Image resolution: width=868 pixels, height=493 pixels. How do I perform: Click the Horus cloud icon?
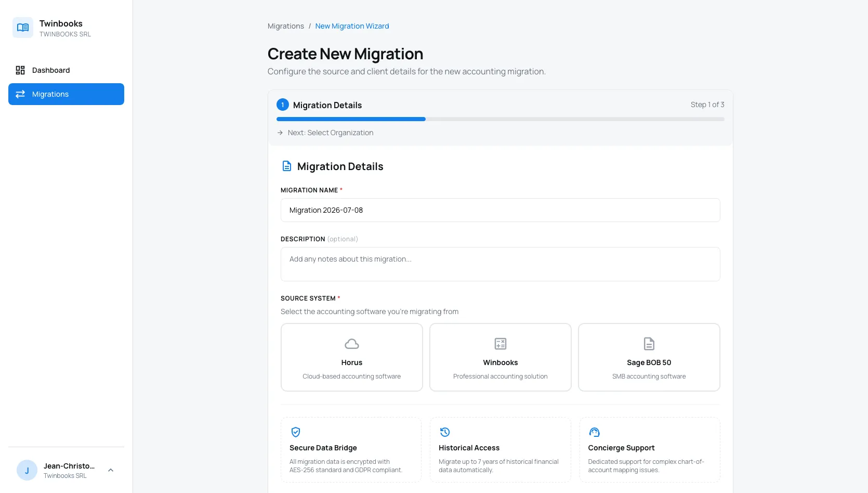(x=352, y=344)
